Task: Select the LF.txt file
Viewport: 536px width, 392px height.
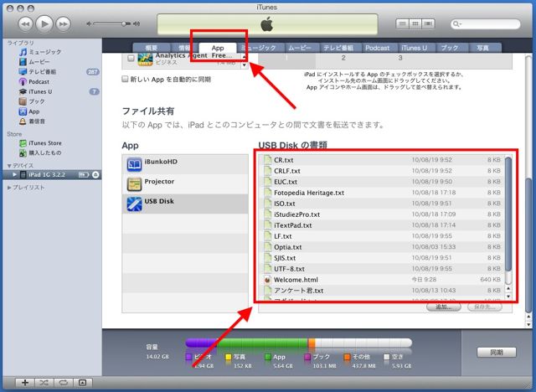Action: pos(381,236)
